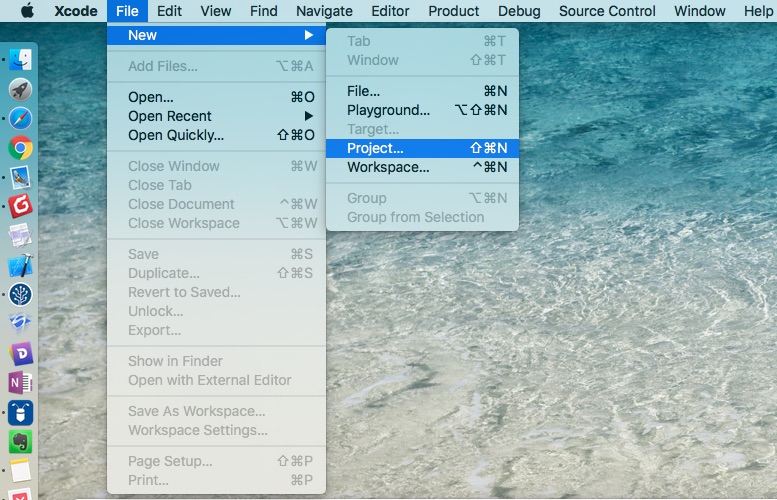Click the dimmed Close Document item
This screenshot has height=500, width=777.
tap(217, 204)
